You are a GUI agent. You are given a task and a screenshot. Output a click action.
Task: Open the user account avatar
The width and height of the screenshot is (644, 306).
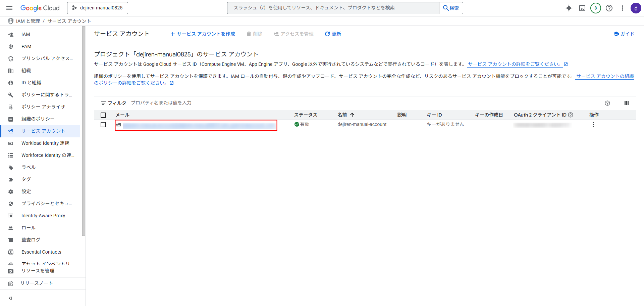(636, 8)
